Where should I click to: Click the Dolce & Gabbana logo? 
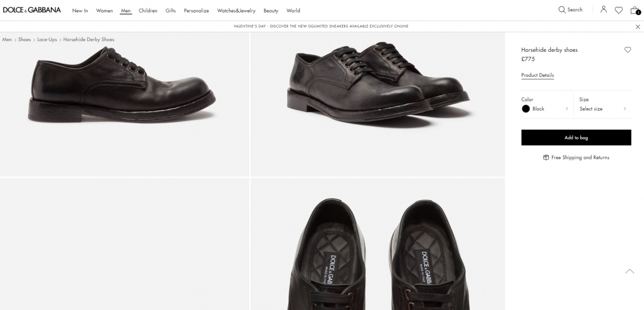tap(32, 10)
